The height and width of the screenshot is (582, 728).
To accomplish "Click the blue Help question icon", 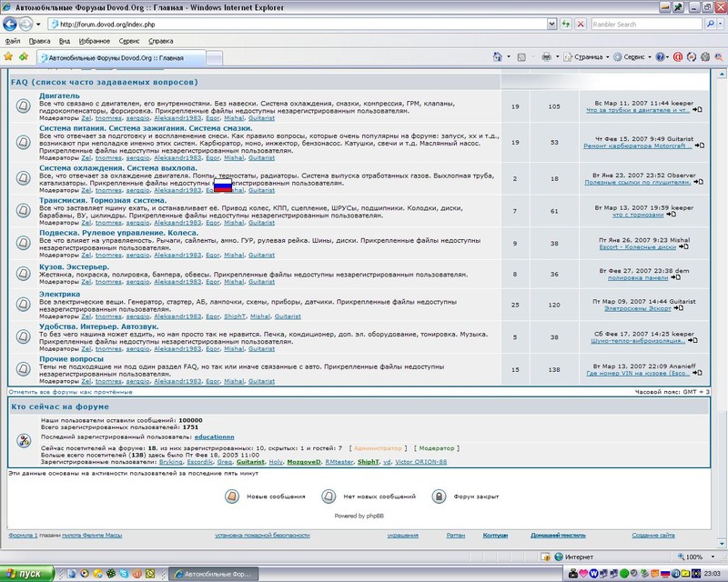I will pyautogui.click(x=660, y=57).
